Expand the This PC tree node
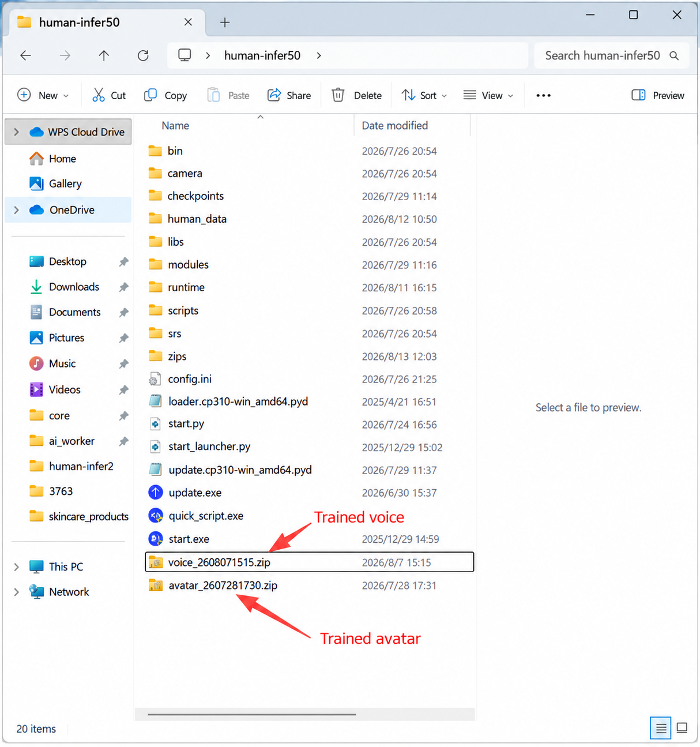 click(x=16, y=567)
